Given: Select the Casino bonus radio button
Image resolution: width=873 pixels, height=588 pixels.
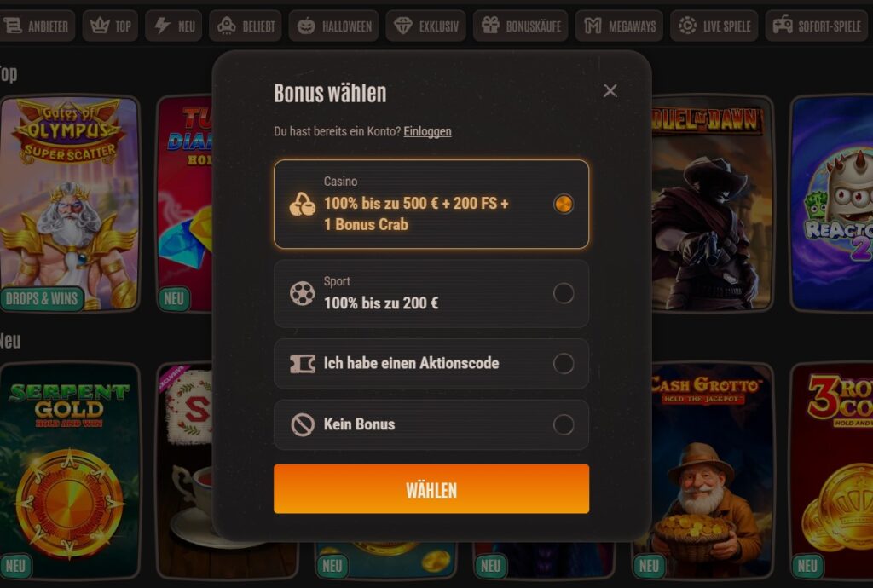Looking at the screenshot, I should coord(564,205).
